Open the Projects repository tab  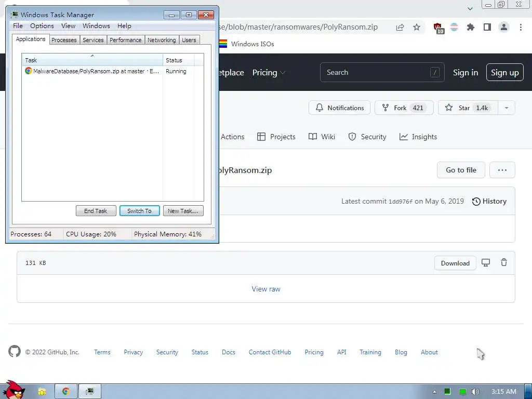tap(276, 137)
